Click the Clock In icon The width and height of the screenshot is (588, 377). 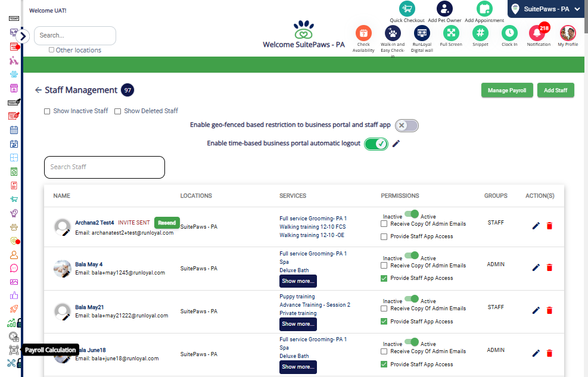tap(509, 33)
